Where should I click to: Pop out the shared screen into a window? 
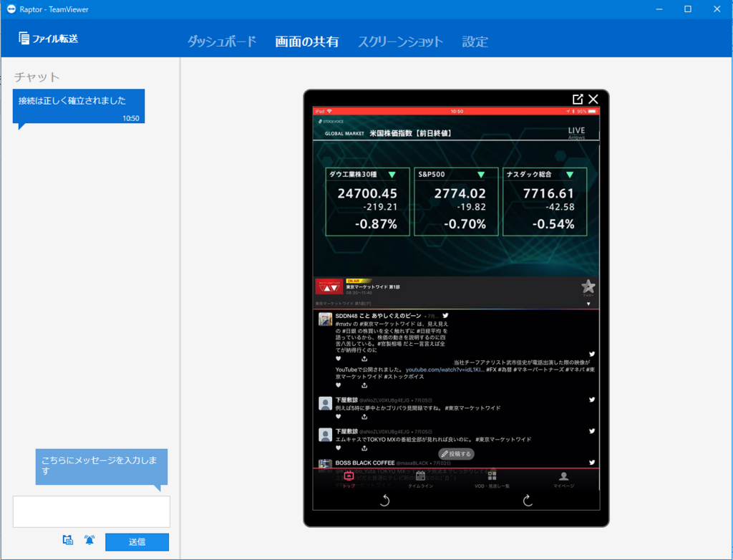578,99
